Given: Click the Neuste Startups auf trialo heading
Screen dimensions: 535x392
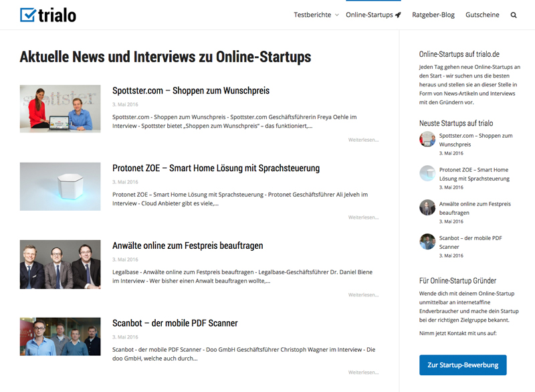Looking at the screenshot, I should point(456,123).
